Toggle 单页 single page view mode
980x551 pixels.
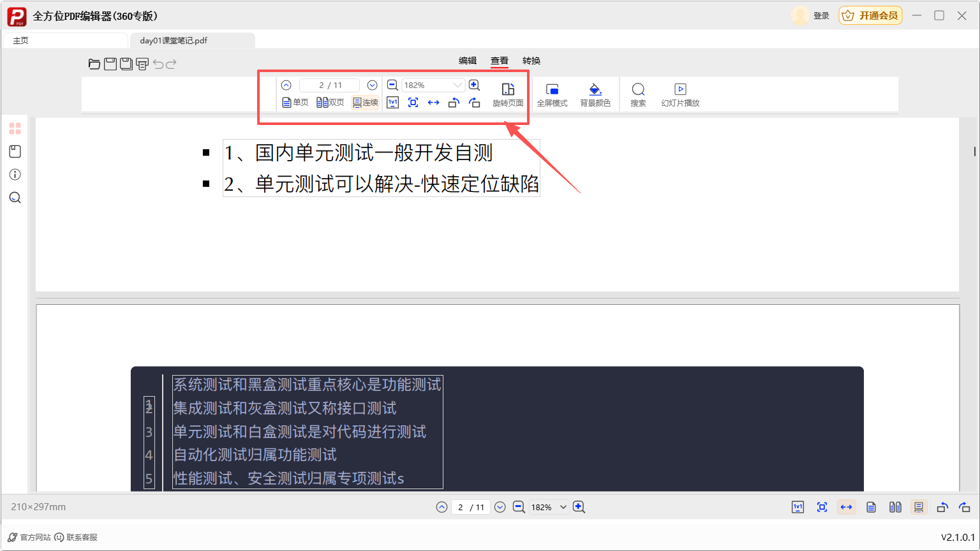point(295,102)
